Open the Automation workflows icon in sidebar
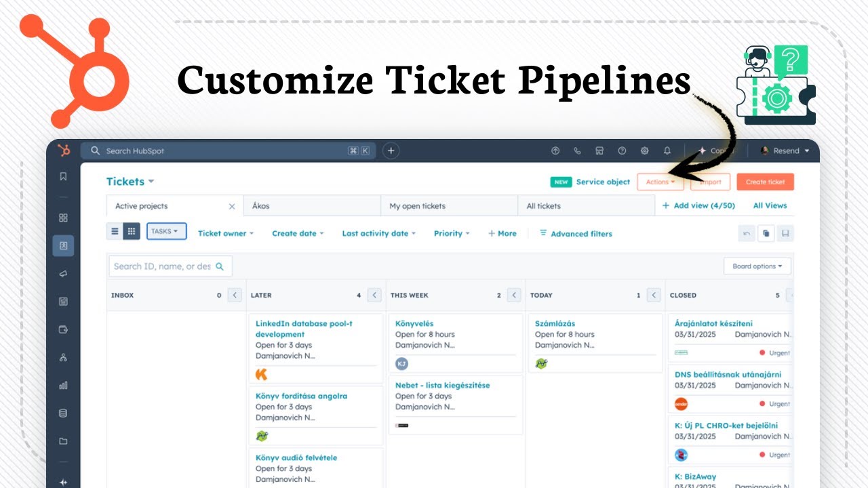 [x=63, y=357]
